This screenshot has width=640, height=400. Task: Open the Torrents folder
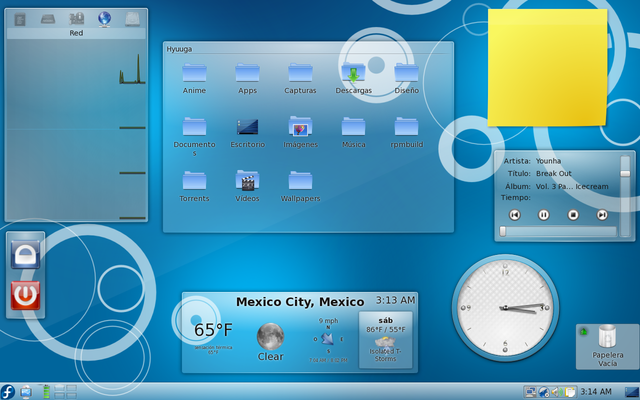click(194, 186)
